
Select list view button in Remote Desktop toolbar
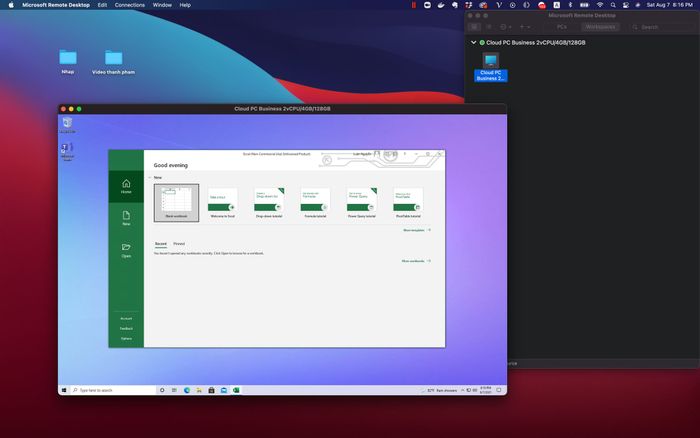pyautogui.click(x=489, y=27)
